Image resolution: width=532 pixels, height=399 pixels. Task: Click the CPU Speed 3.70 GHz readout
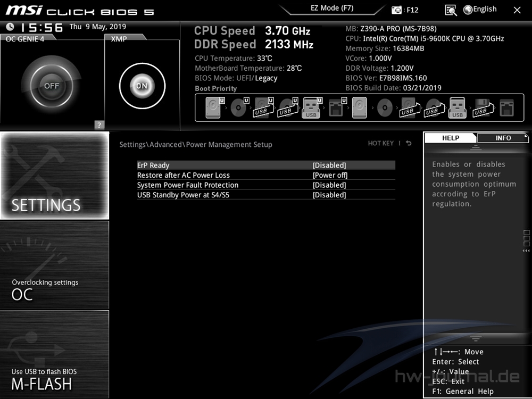pos(252,31)
